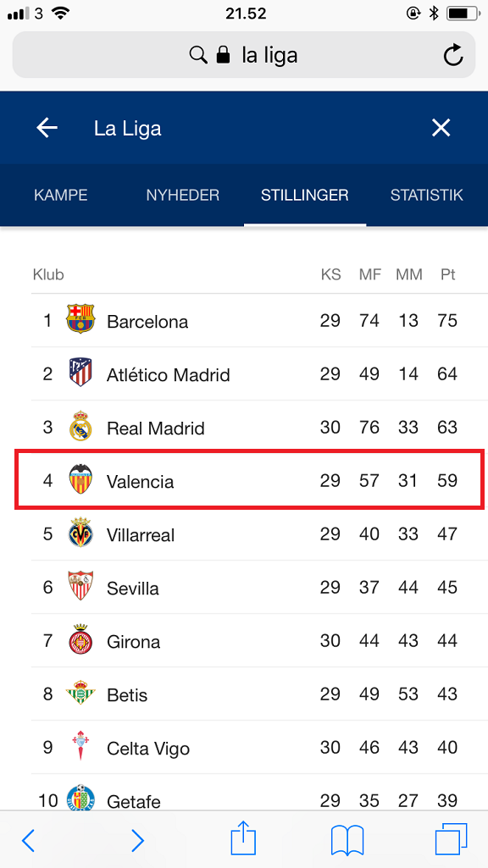Tap the Safari reload page icon
Screen dimensions: 488x868
coord(453,55)
